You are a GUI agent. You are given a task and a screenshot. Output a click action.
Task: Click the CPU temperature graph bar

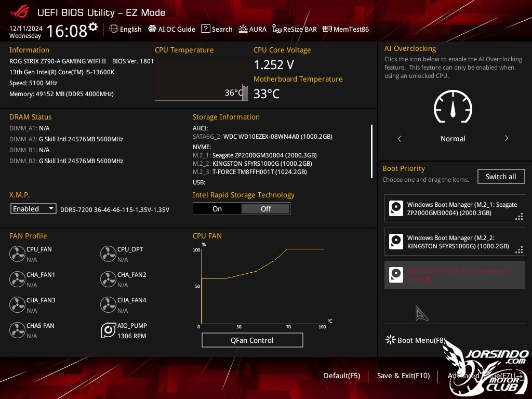(x=245, y=92)
